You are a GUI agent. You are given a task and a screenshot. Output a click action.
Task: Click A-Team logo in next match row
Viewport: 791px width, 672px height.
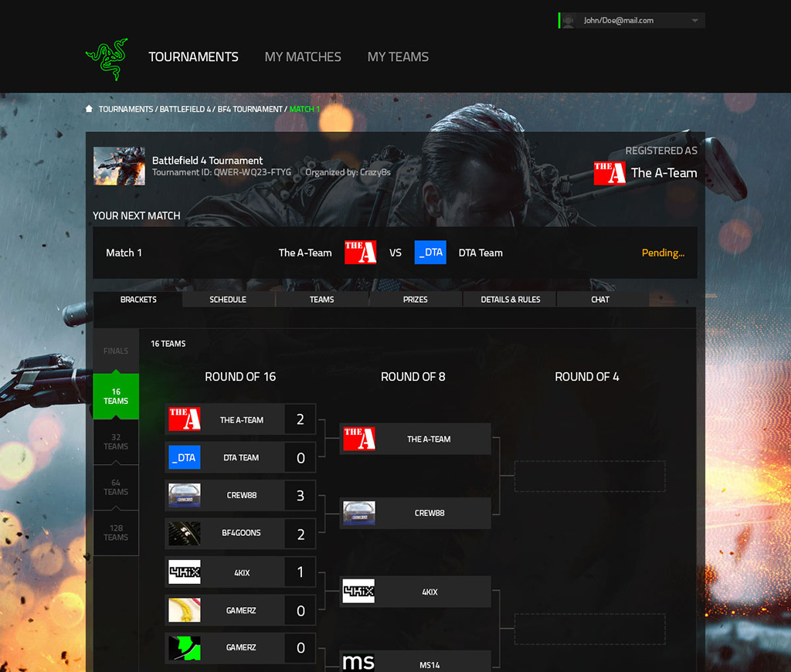coord(360,253)
